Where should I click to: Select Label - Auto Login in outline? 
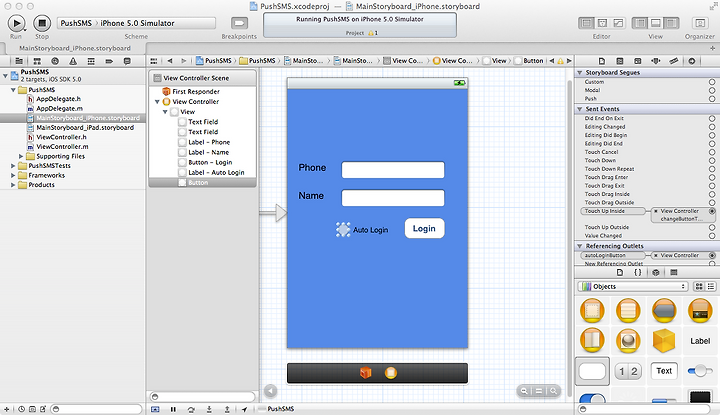(216, 173)
